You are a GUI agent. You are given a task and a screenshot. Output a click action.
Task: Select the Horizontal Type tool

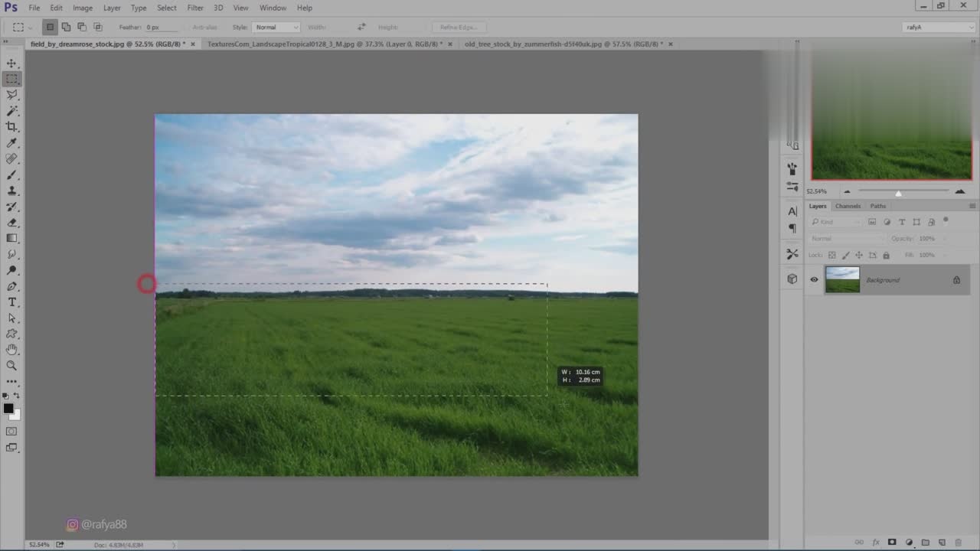click(12, 302)
